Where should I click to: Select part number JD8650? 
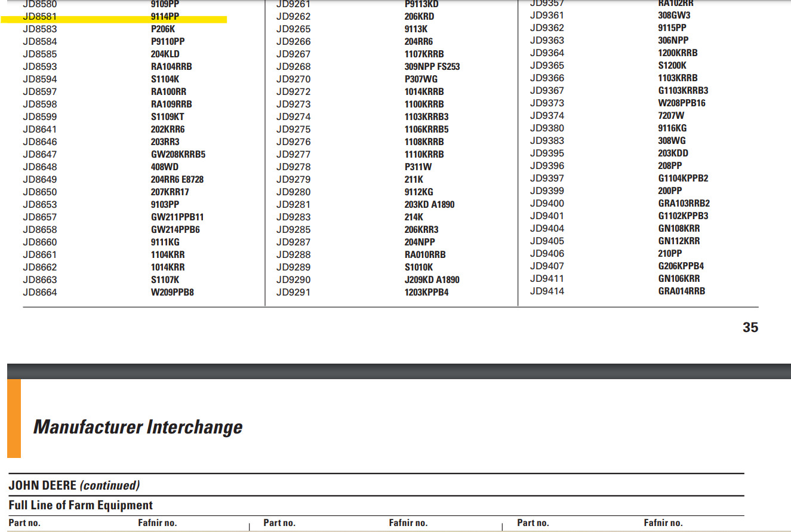coord(40,192)
